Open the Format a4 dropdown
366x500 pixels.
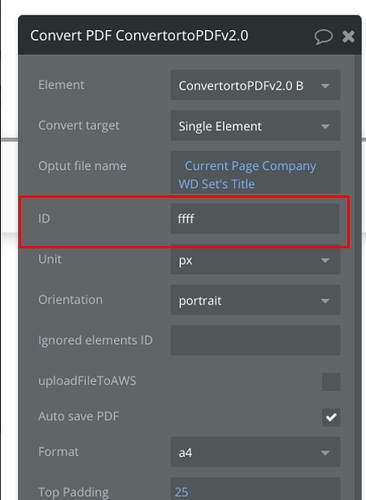pyautogui.click(x=255, y=452)
